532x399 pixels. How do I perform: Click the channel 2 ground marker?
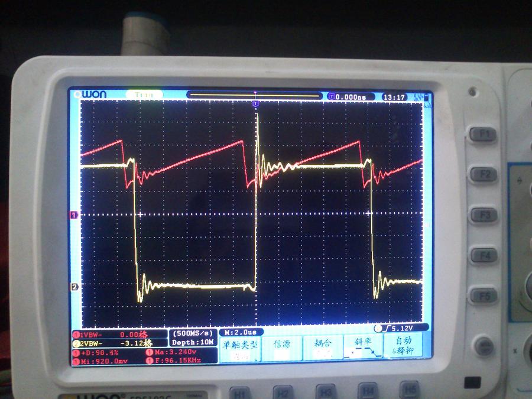click(74, 287)
